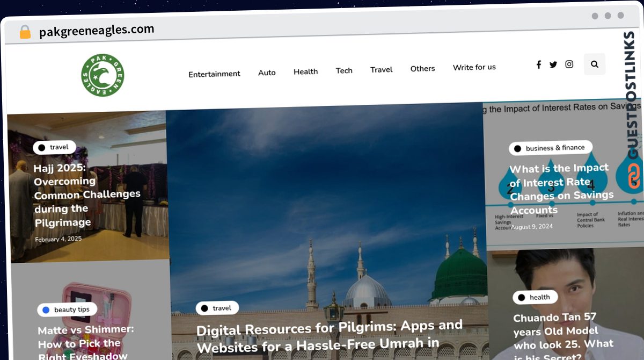
Task: Open the Entertainment menu item
Action: coord(214,74)
